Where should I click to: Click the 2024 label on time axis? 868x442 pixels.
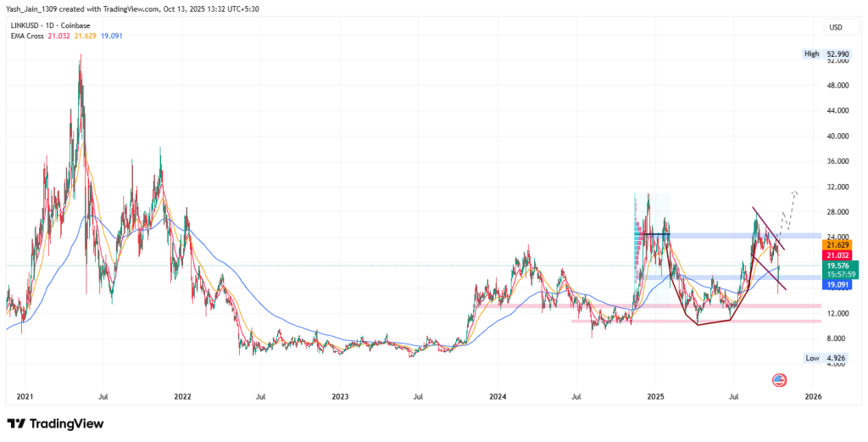498,396
